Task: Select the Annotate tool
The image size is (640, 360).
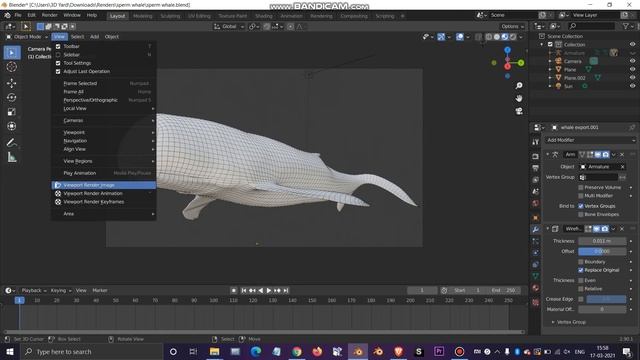Action: pyautogui.click(x=11, y=142)
